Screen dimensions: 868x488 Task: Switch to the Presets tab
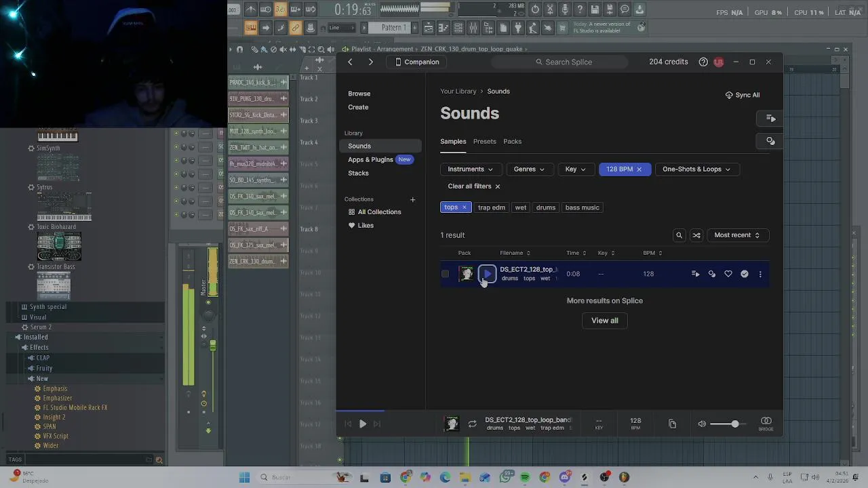pyautogui.click(x=485, y=142)
